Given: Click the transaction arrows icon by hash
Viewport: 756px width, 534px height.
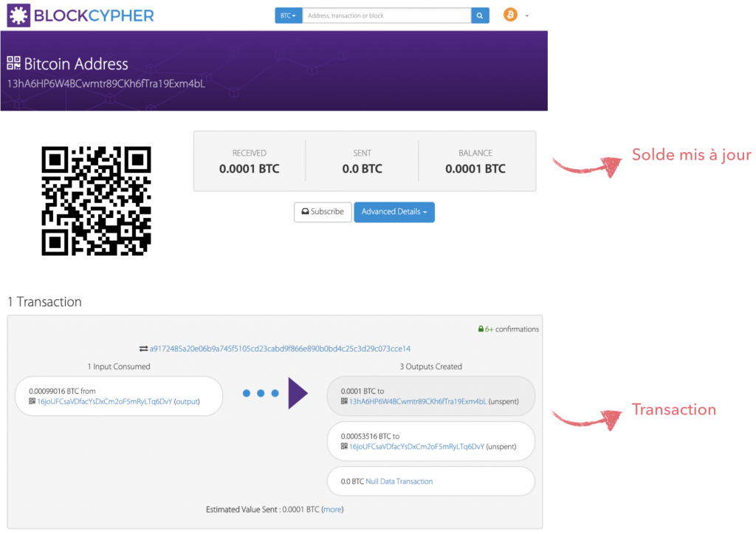Looking at the screenshot, I should pos(143,349).
